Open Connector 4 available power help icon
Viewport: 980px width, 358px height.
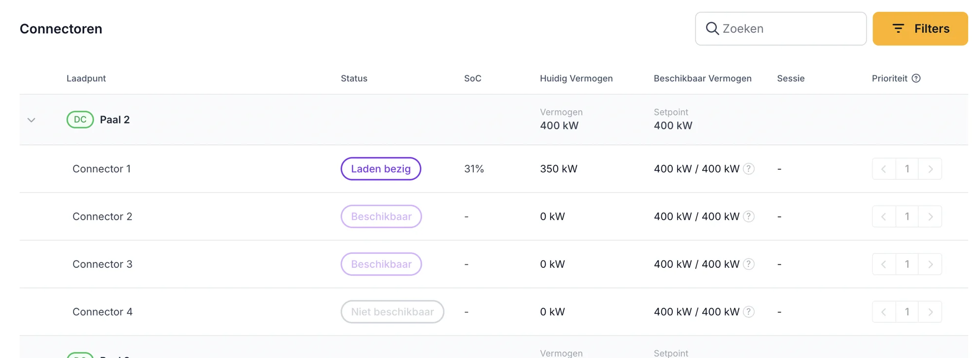(x=749, y=312)
